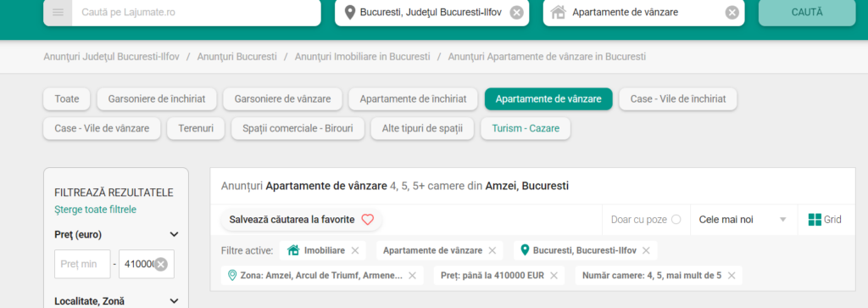Clear the Bucuresti location field
Screen dimensions: 868x308
coord(516,12)
